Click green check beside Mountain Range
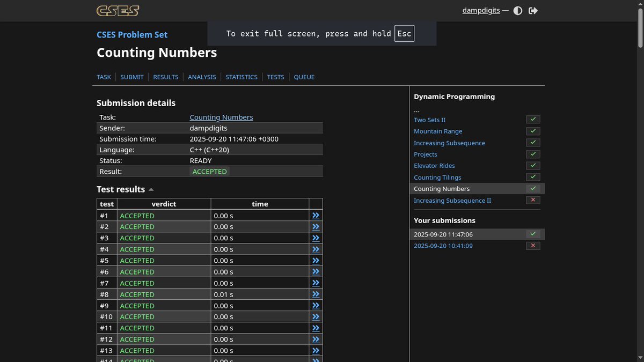The width and height of the screenshot is (644, 362). pos(533,131)
